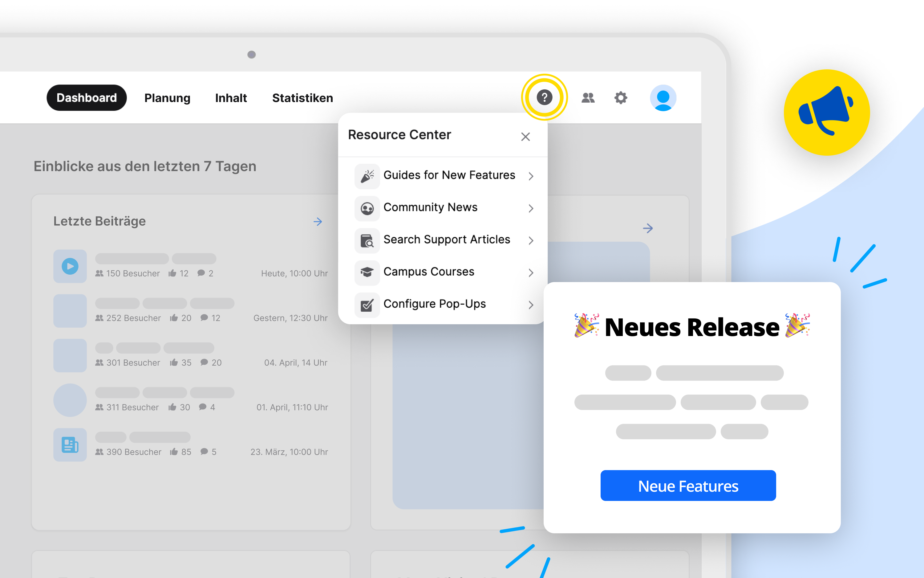924x578 pixels.
Task: Click the yellow megaphone announcement icon
Action: 827,113
